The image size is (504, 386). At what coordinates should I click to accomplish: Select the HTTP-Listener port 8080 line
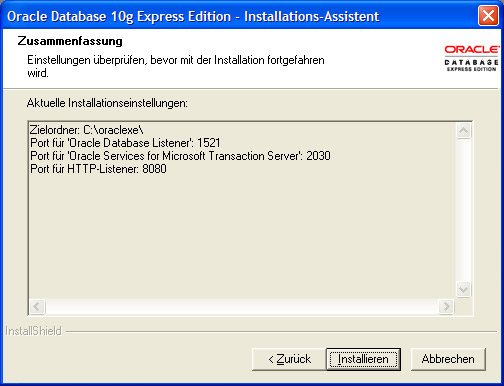(x=98, y=169)
